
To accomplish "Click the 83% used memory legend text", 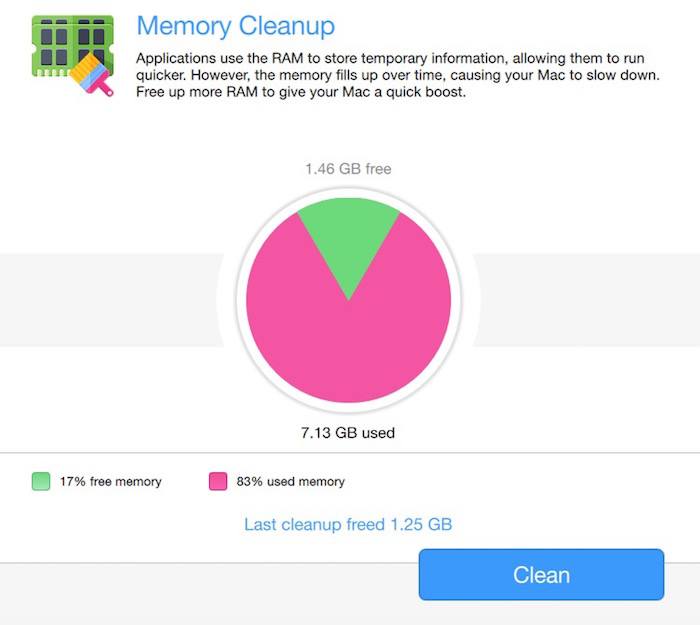I will coord(290,482).
